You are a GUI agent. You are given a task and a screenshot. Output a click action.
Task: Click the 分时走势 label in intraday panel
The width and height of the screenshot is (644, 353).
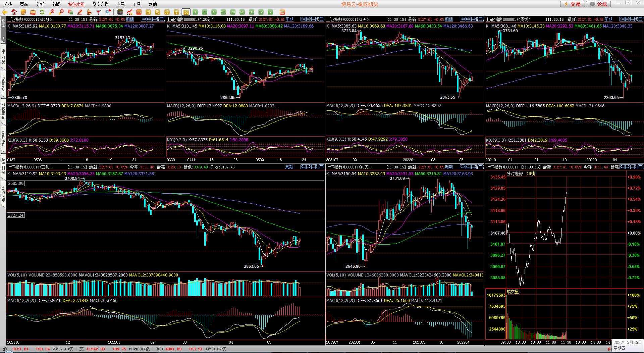(x=515, y=173)
